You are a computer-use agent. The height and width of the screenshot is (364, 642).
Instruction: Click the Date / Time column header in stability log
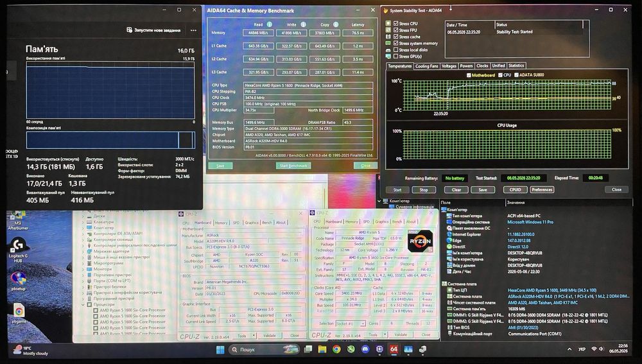470,25
